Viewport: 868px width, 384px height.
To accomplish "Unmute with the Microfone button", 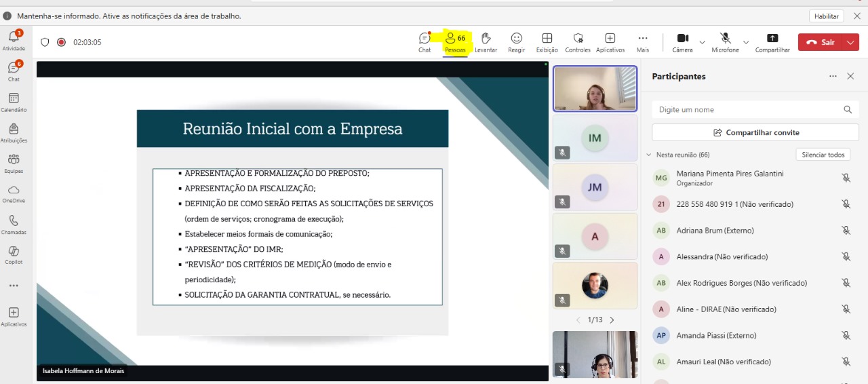I will [x=725, y=42].
